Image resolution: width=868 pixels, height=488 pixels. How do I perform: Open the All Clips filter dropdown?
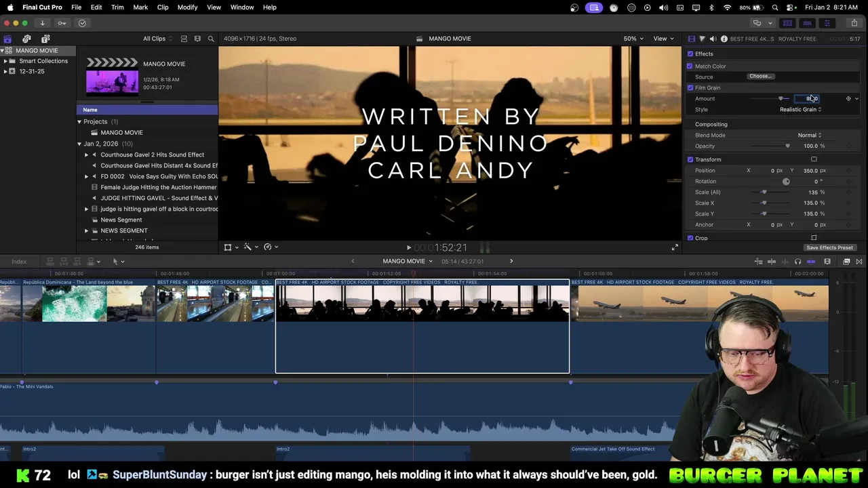tap(158, 39)
